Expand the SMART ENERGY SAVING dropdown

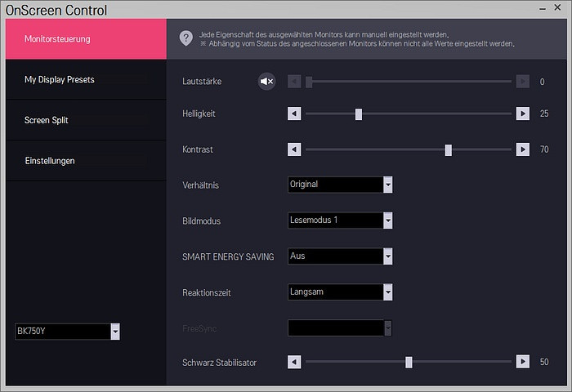click(x=388, y=256)
